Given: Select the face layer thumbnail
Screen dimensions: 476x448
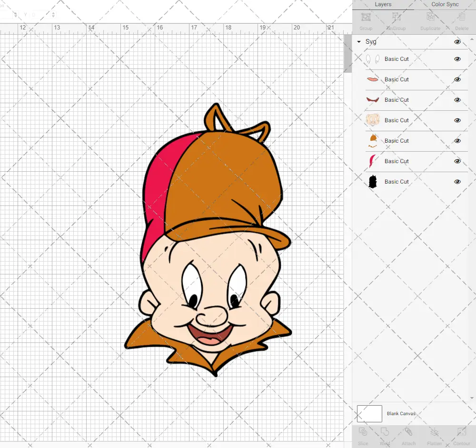Looking at the screenshot, I should pos(373,120).
